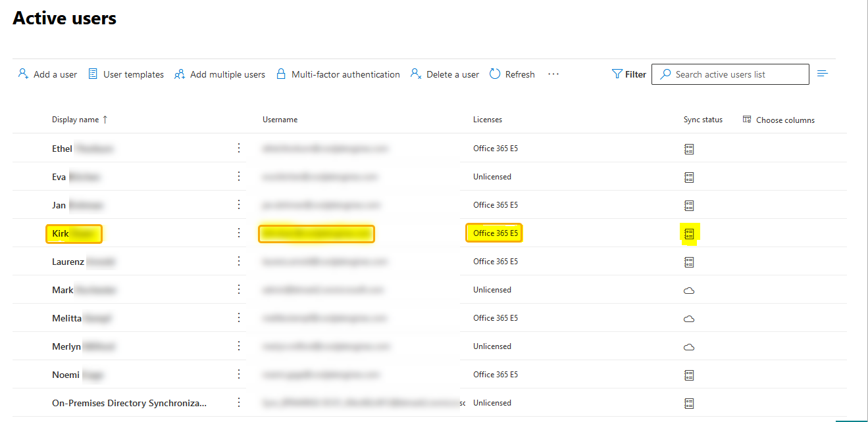Click Mark's cloud sync status icon
The image size is (868, 422).
coord(689,291)
